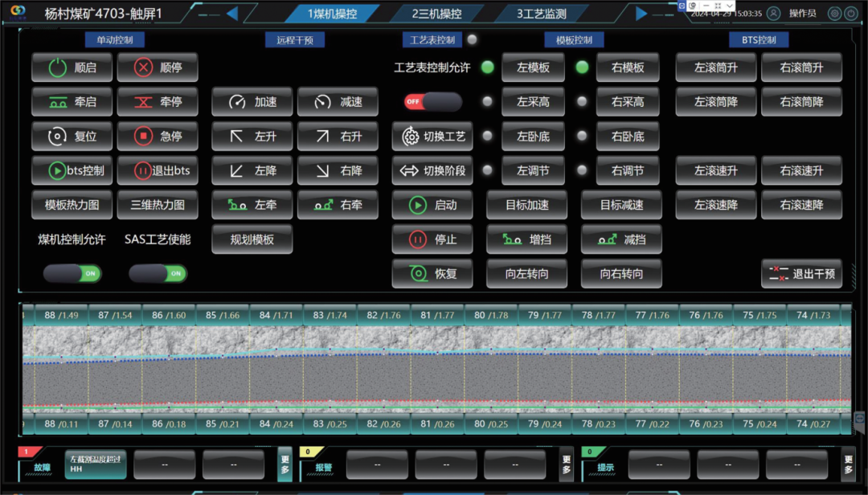Click the 复位 reset button
Image resolution: width=868 pixels, height=495 pixels.
click(x=72, y=137)
